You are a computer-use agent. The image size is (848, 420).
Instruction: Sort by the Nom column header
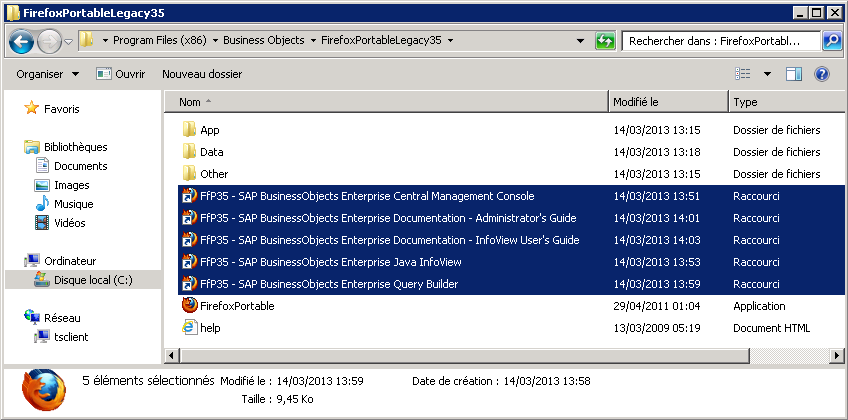click(386, 102)
